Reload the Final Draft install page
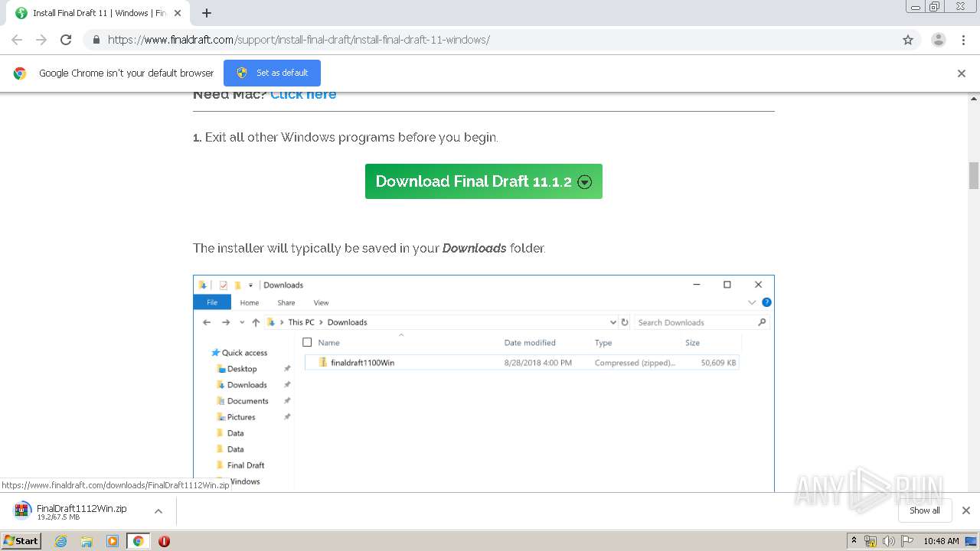980x551 pixels. tap(66, 40)
